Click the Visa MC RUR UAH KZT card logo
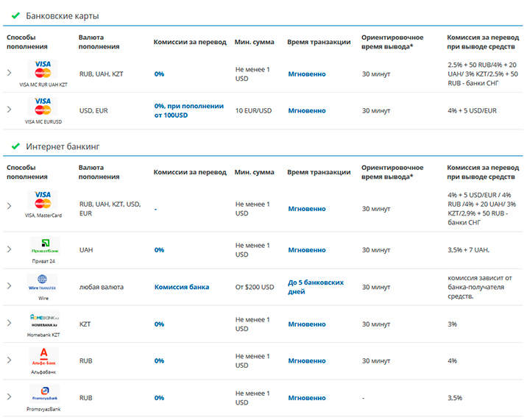 (x=43, y=70)
